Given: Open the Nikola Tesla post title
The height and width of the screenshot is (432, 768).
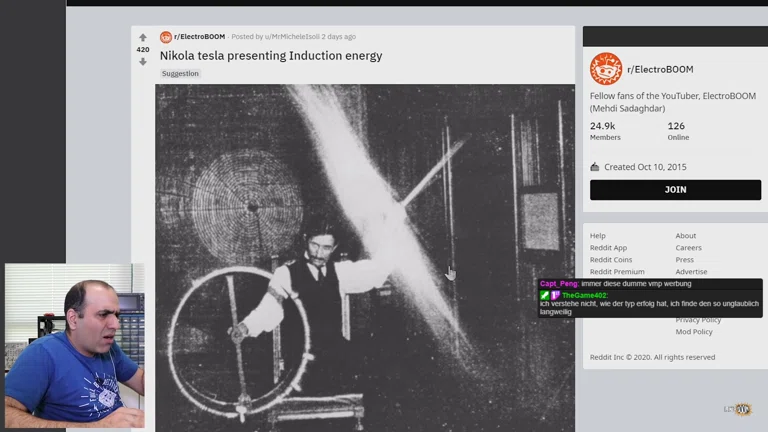Looking at the screenshot, I should click(x=271, y=56).
